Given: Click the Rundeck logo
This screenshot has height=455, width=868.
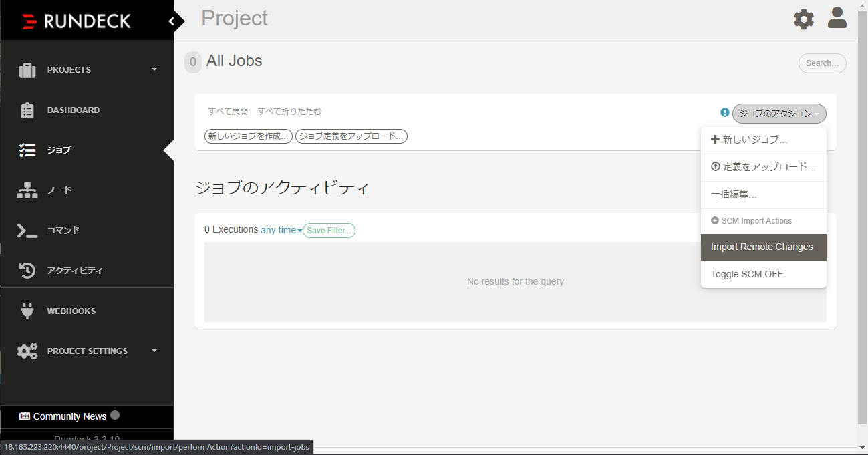Looking at the screenshot, I should click(x=76, y=21).
